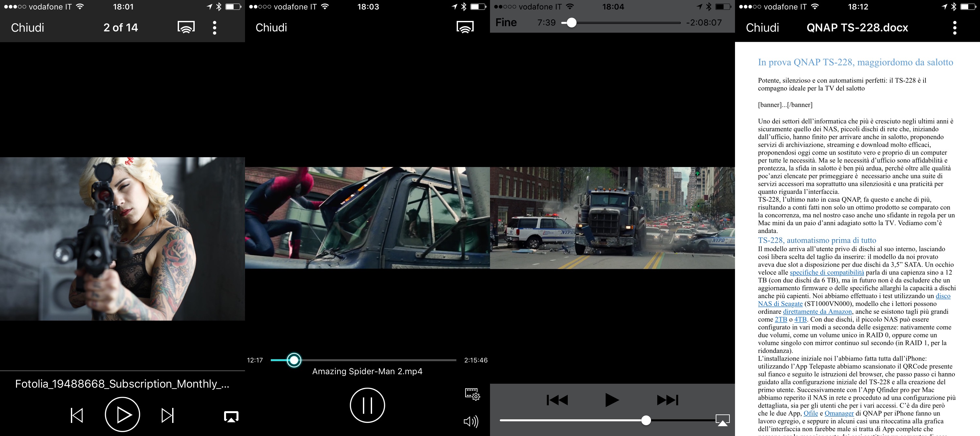
Task: Close the QNAP TS-228.docx document via Chiudi
Action: (x=762, y=28)
